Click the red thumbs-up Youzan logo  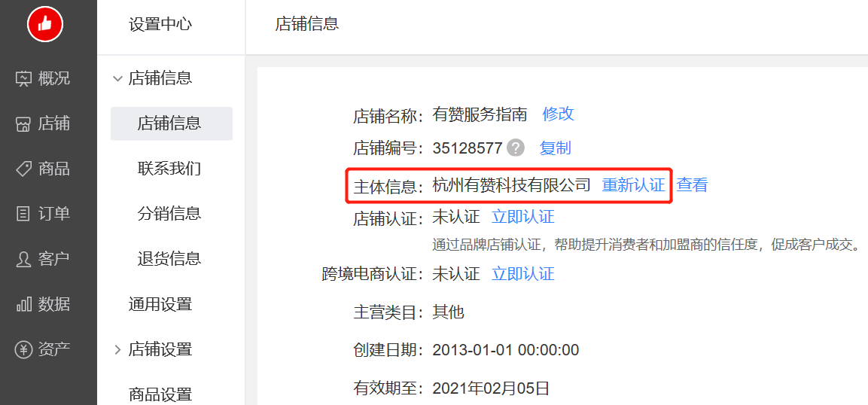(45, 24)
